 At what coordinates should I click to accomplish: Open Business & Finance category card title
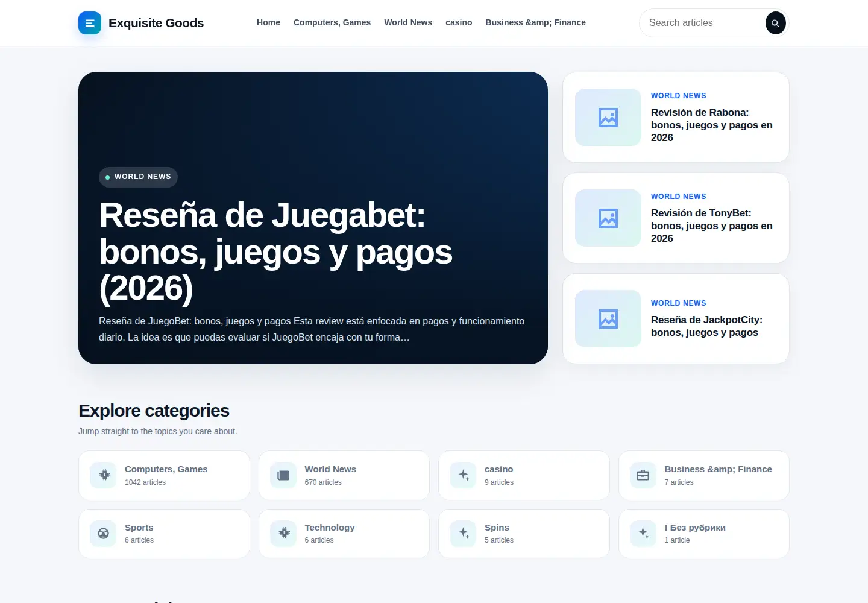pos(718,469)
